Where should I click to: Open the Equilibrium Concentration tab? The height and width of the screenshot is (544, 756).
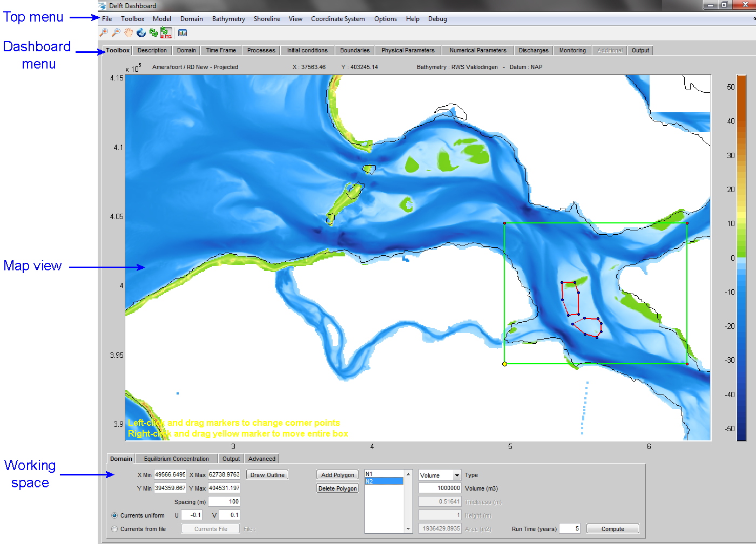click(177, 459)
